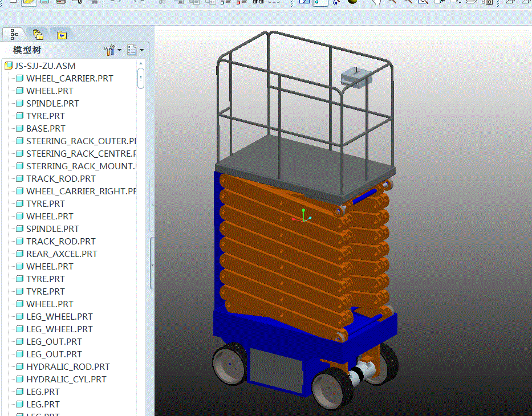The height and width of the screenshot is (416, 532).
Task: Select WHEEL.PRT directly above first LEG_WHEEL.PRT
Action: tap(44, 304)
